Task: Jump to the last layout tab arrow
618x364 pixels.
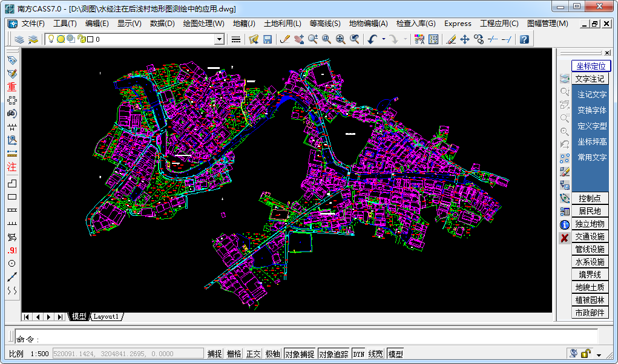Action: click(x=60, y=317)
